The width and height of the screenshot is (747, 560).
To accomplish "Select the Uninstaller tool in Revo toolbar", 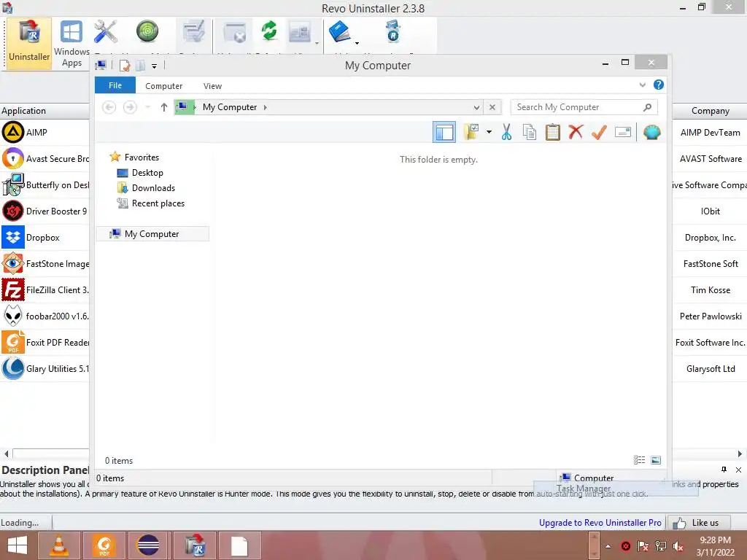I will click(29, 44).
